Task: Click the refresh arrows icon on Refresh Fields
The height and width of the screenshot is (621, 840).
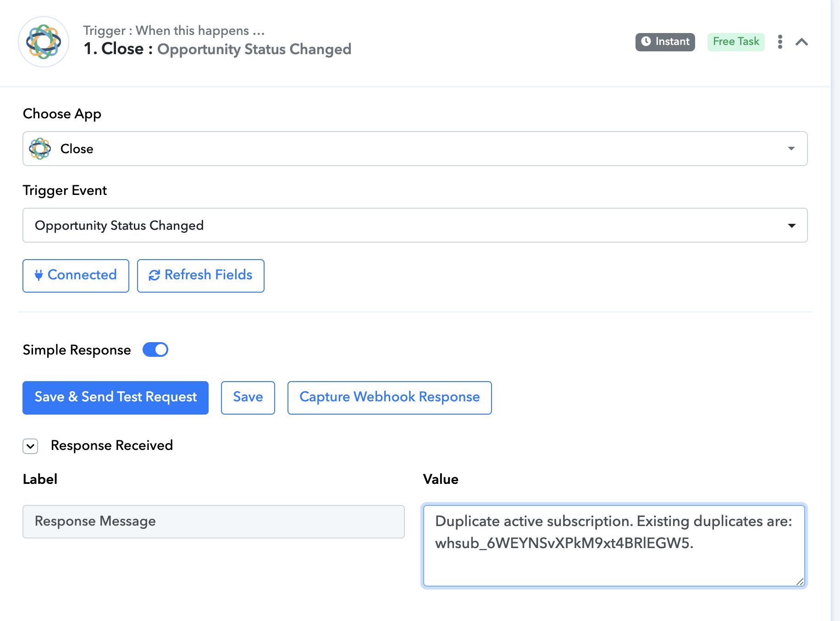Action: point(154,275)
